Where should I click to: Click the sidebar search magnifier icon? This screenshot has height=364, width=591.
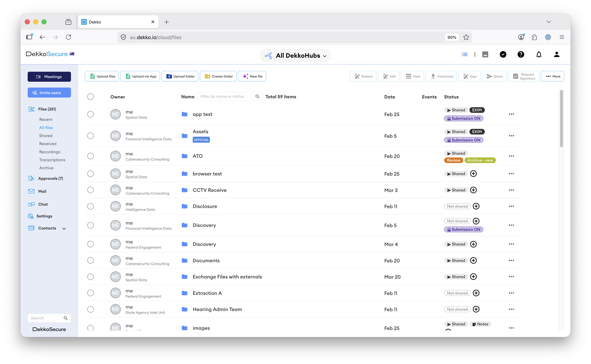click(66, 318)
